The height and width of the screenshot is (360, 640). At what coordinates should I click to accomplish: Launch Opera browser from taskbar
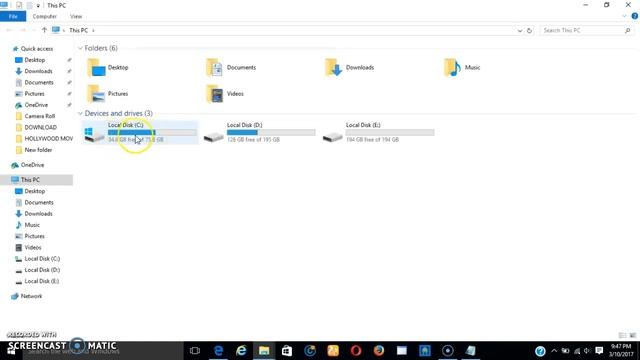point(356,351)
